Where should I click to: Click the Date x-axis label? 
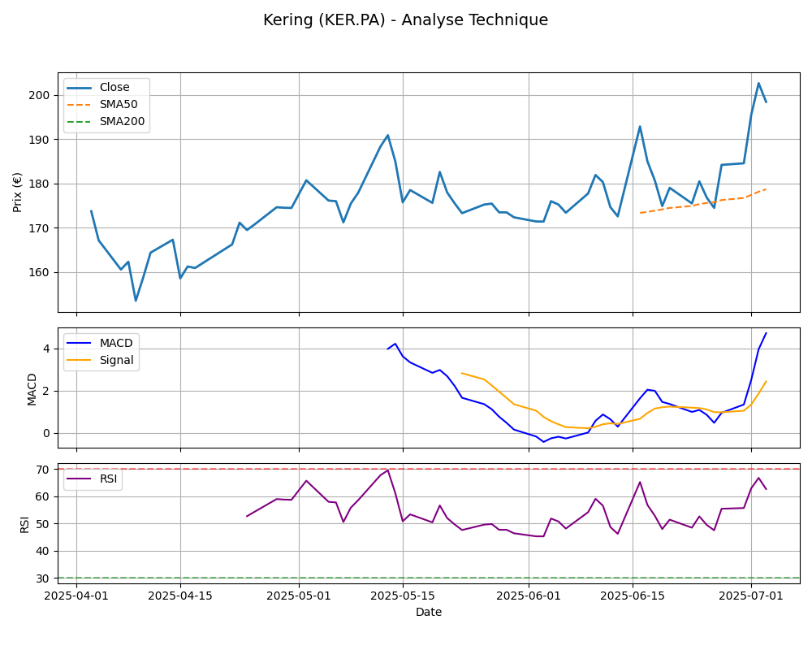coord(429,612)
